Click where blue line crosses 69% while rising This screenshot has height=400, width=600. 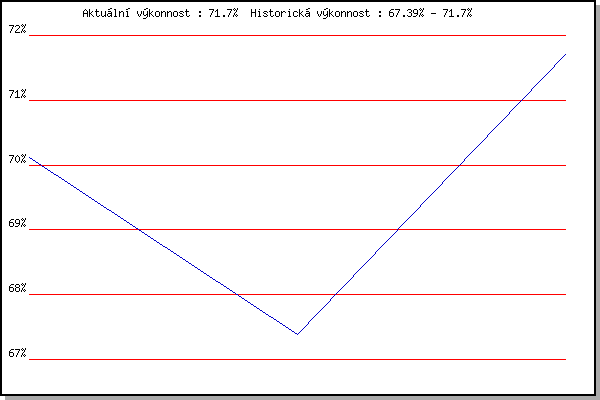[x=398, y=230]
